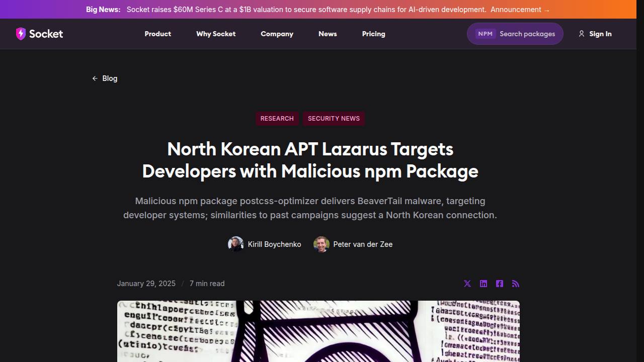This screenshot has width=644, height=362.
Task: Click the 7 min read label
Action: point(207,284)
